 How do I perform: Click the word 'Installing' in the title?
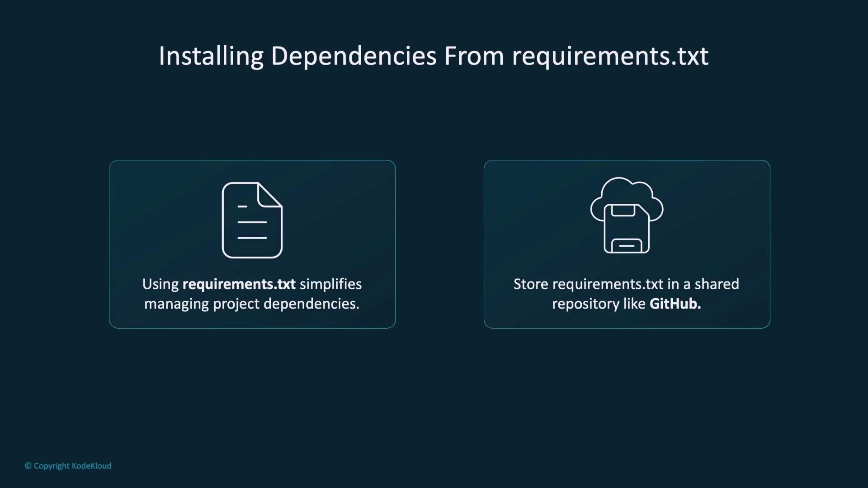(x=211, y=56)
